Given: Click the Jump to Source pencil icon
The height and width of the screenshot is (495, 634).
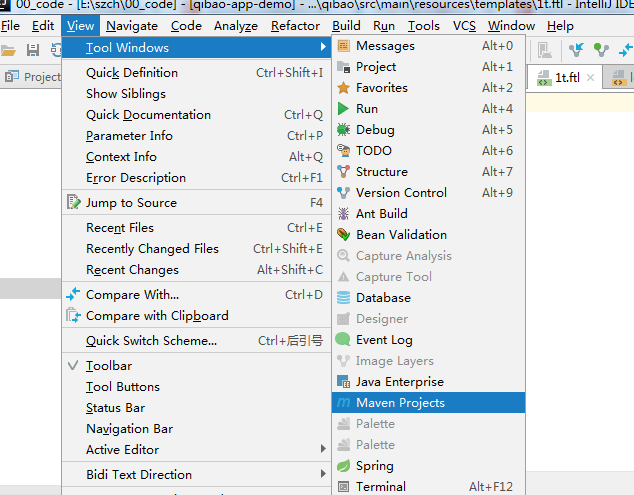Looking at the screenshot, I should click(74, 202).
